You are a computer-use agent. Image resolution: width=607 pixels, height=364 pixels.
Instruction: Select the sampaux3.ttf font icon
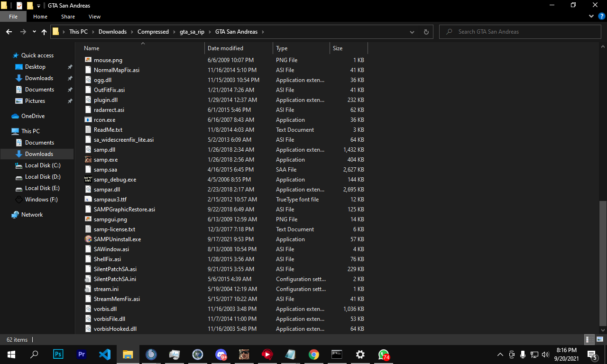click(88, 200)
